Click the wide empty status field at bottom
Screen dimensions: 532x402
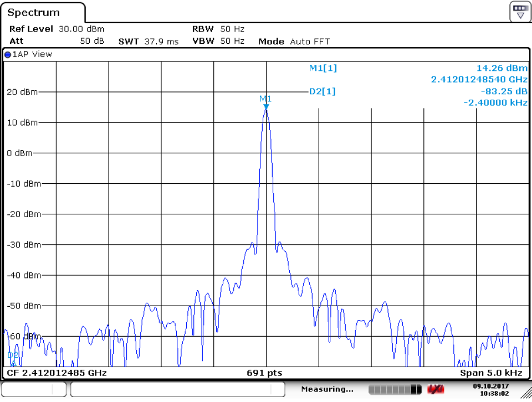pos(178,389)
